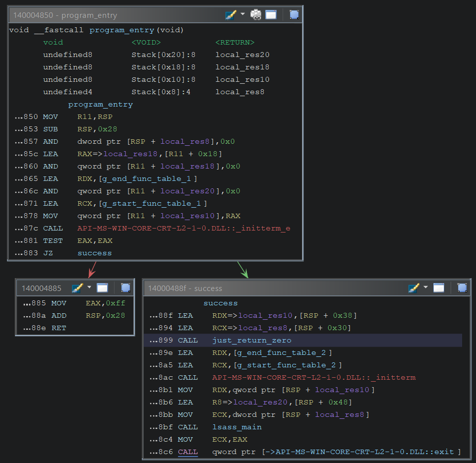The height and width of the screenshot is (463, 476).
Task: Click the program_entry label above address 850
Action: [x=100, y=105]
